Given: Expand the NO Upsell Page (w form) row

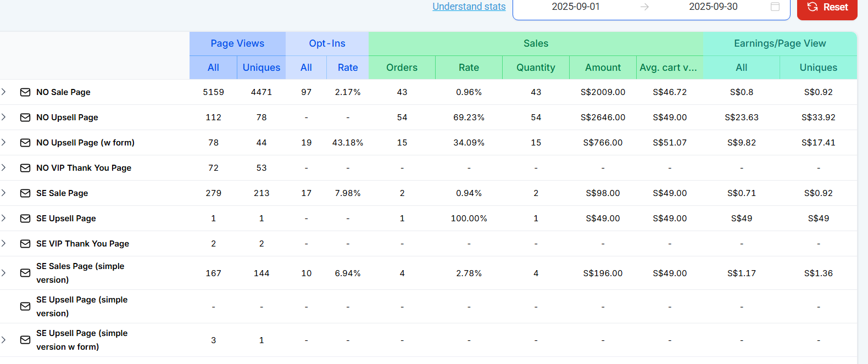Looking at the screenshot, I should click(4, 142).
